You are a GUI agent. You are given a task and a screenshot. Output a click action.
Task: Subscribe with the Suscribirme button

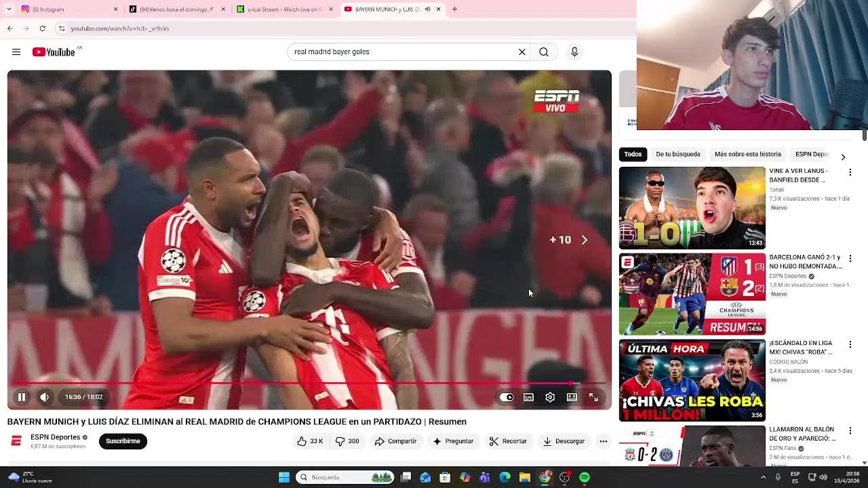coord(123,441)
